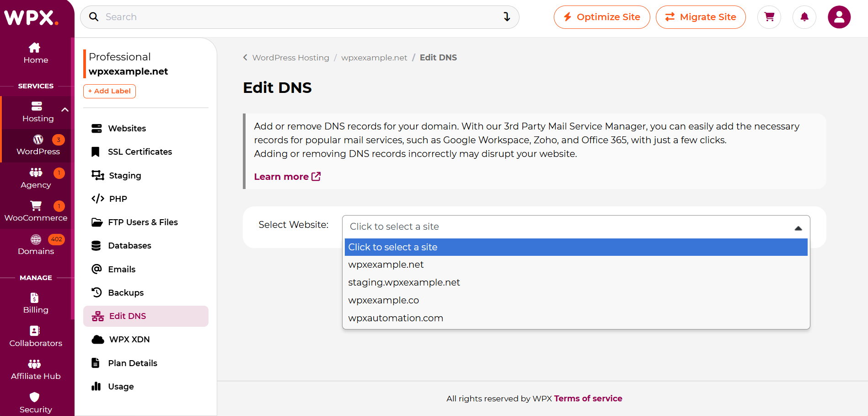Select wpxautomation.com from the dropdown
868x416 pixels.
pos(576,318)
